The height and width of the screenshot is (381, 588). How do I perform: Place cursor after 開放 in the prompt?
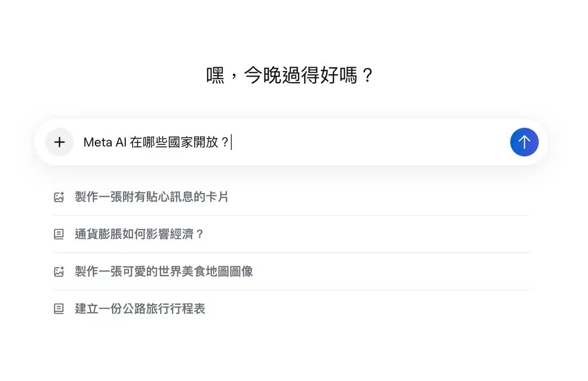(x=219, y=142)
